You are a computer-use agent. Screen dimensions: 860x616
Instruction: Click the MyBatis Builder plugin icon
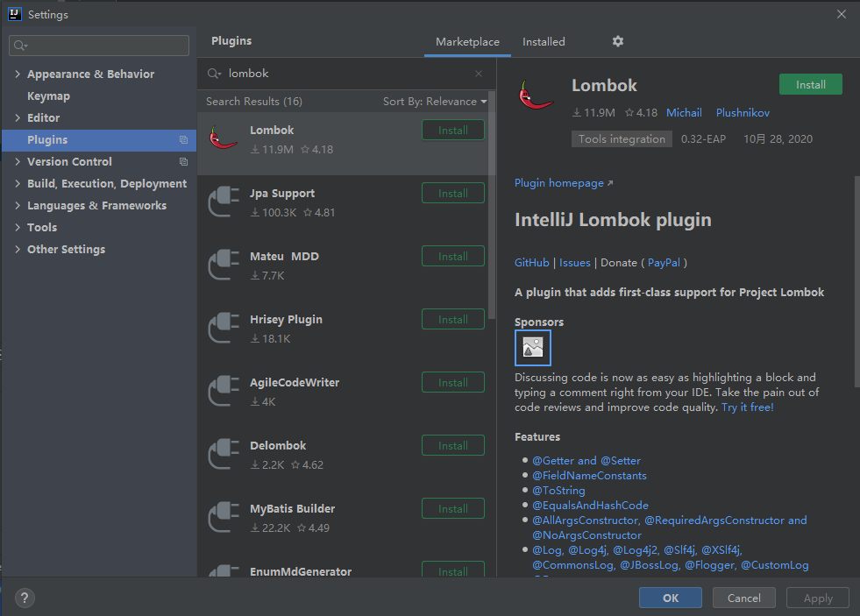[x=224, y=517]
